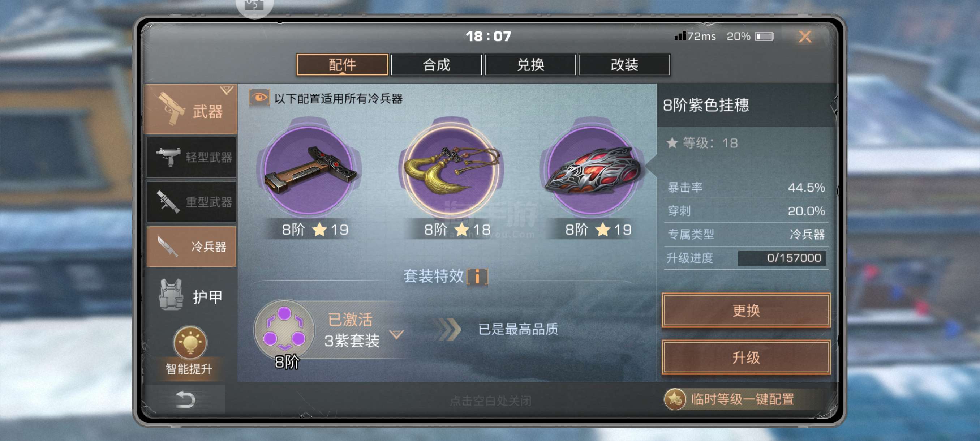This screenshot has height=441, width=980.
Task: Go back with the return arrow
Action: 185,399
